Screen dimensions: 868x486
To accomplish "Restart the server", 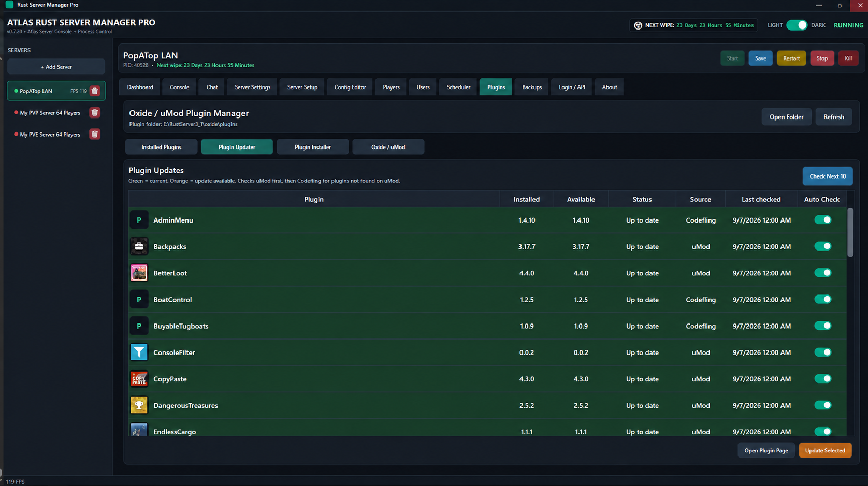I will coord(791,58).
